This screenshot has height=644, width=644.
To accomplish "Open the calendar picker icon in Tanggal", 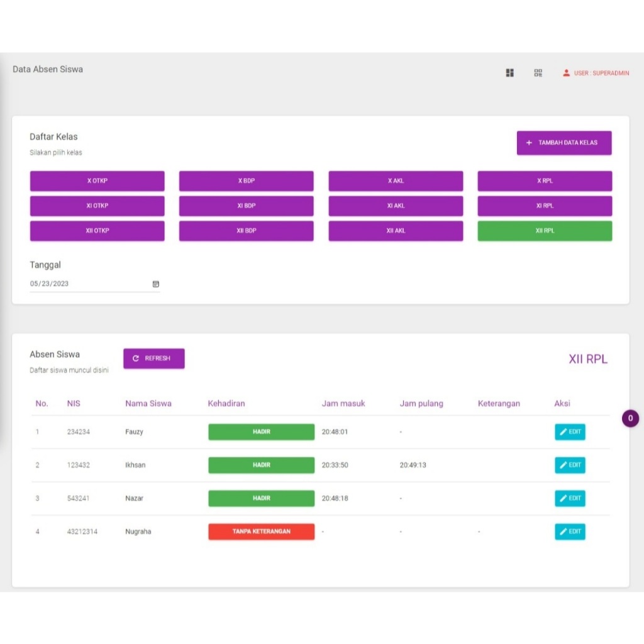I will (x=156, y=284).
